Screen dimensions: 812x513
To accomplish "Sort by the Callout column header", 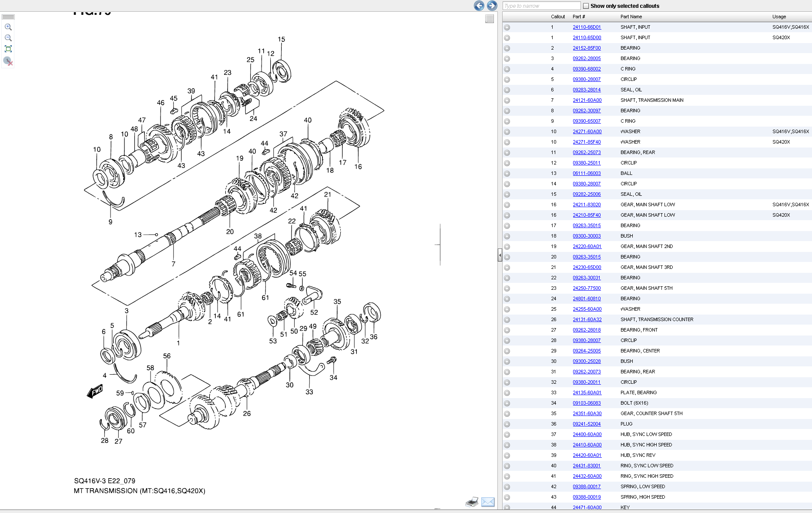I will click(x=558, y=17).
